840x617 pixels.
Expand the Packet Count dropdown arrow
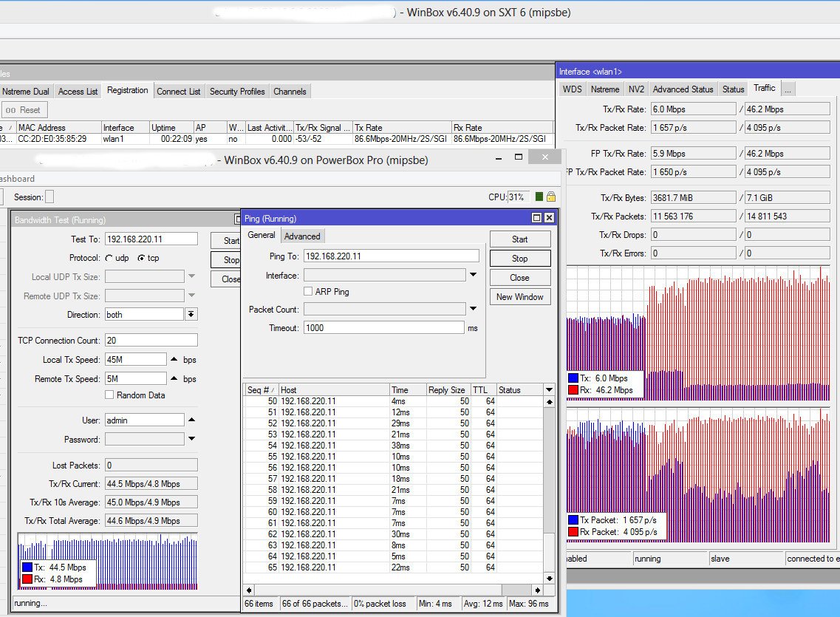point(473,309)
